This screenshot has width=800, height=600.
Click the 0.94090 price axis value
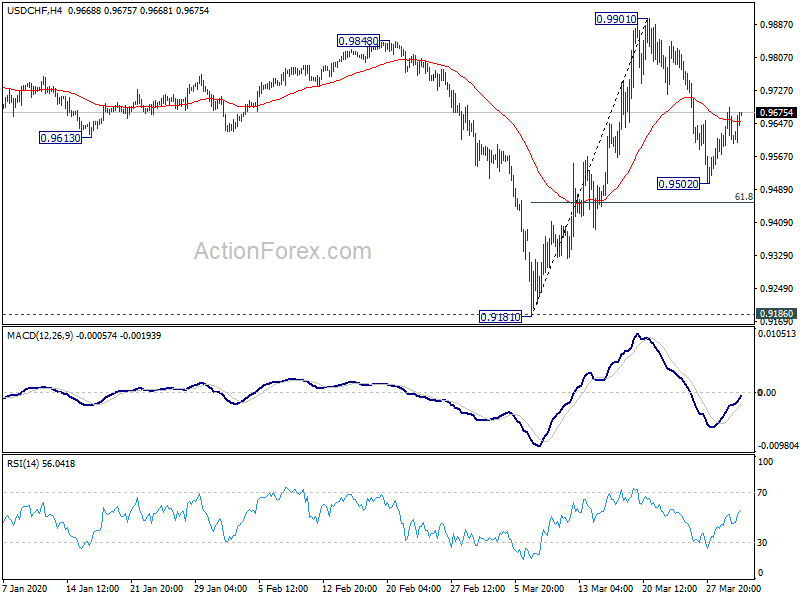pos(777,222)
